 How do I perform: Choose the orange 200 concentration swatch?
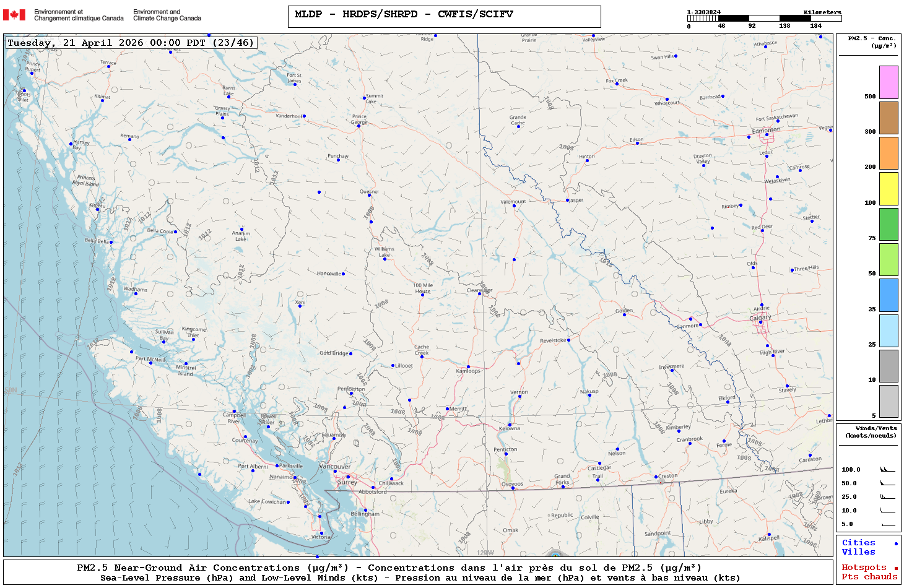[x=889, y=153]
